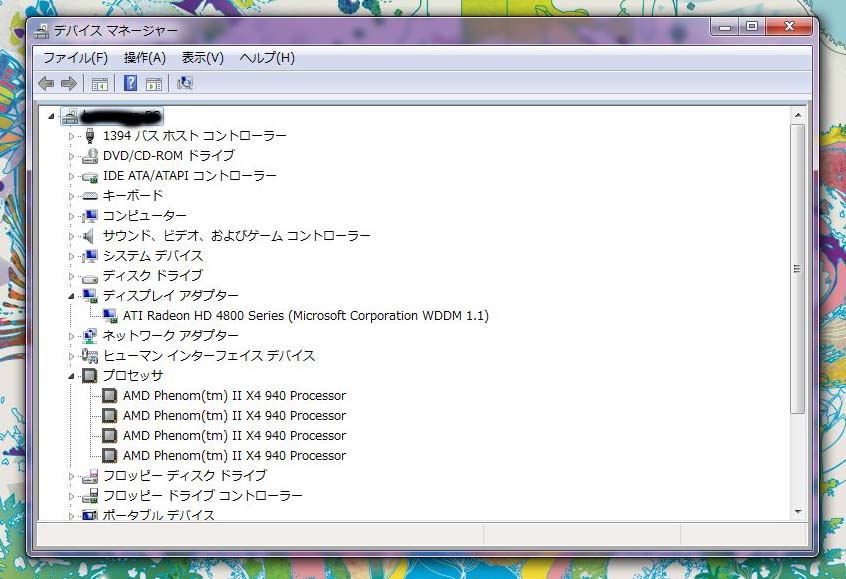The height and width of the screenshot is (579, 846).
Task: Open Help with the blue question mark icon
Action: click(x=130, y=83)
